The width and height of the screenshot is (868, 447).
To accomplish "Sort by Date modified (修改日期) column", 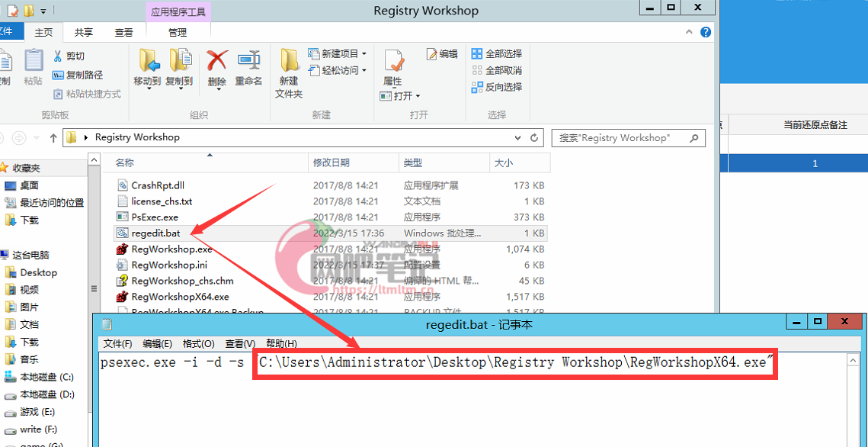I will [353, 162].
